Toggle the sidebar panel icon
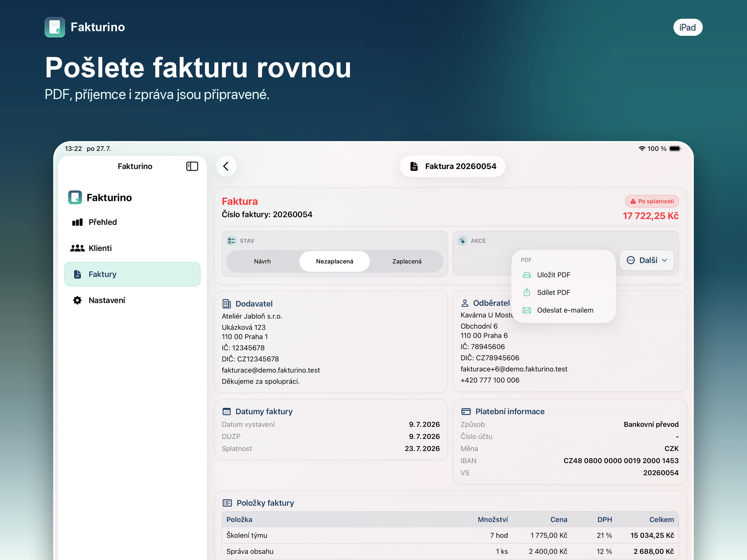Viewport: 747px width, 560px height. 192,166
